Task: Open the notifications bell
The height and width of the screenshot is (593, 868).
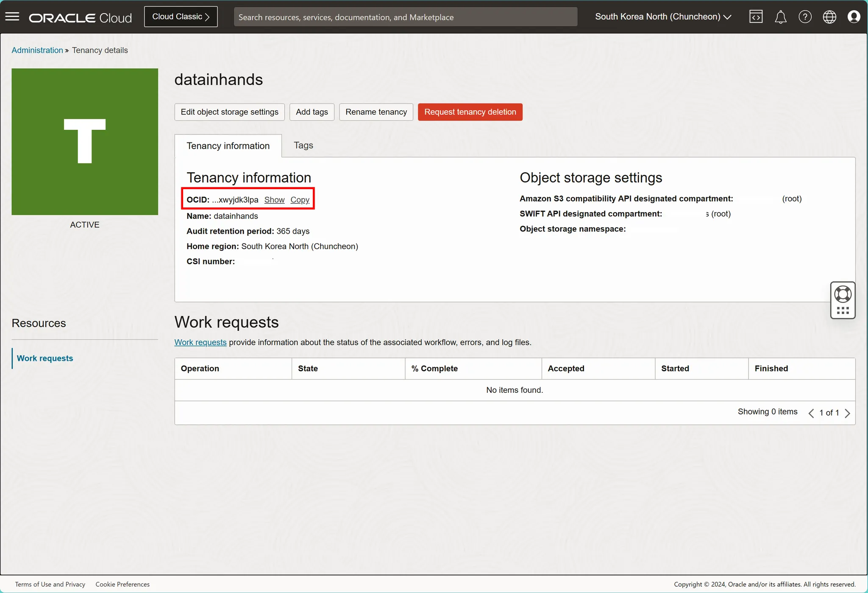Action: click(780, 17)
